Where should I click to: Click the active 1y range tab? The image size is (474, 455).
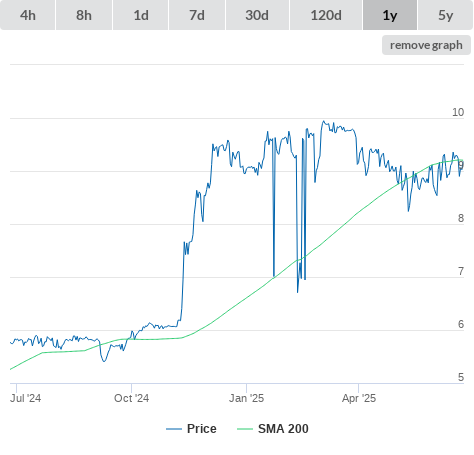(390, 15)
